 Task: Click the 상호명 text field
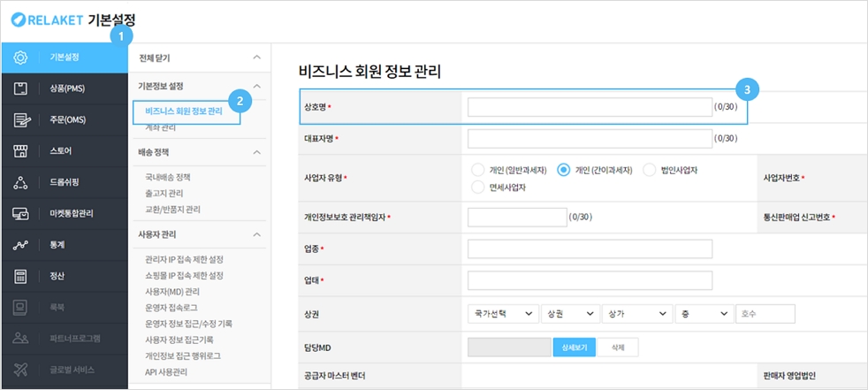590,107
